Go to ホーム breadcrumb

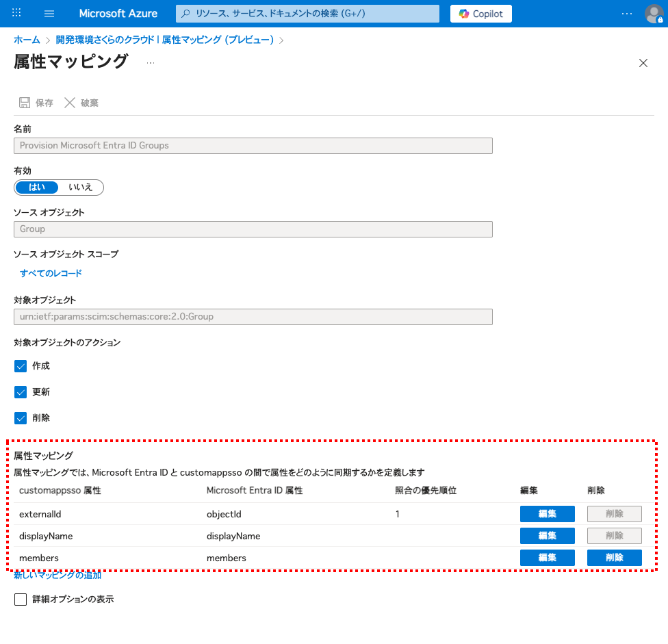tap(27, 40)
